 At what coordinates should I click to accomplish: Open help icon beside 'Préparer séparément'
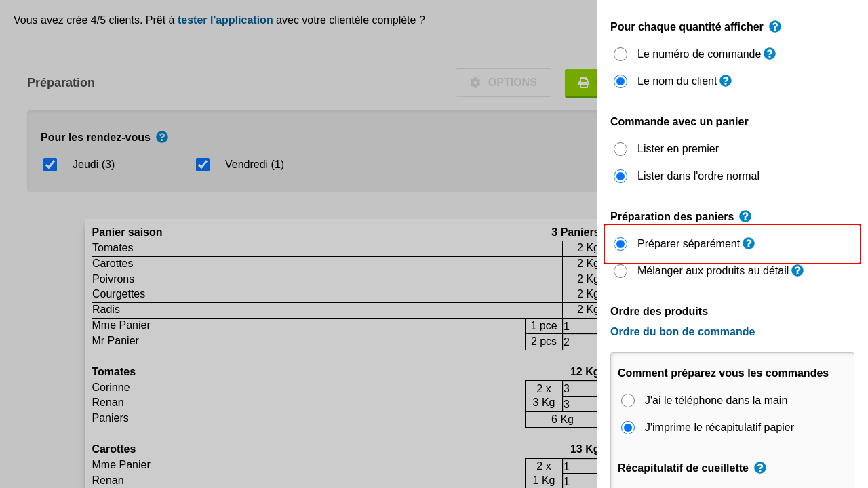[x=749, y=243]
